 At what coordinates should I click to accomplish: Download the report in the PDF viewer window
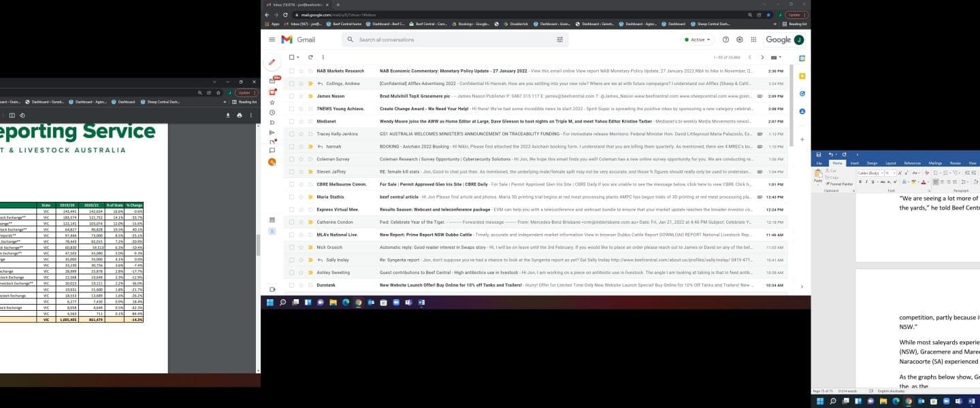coord(228,115)
